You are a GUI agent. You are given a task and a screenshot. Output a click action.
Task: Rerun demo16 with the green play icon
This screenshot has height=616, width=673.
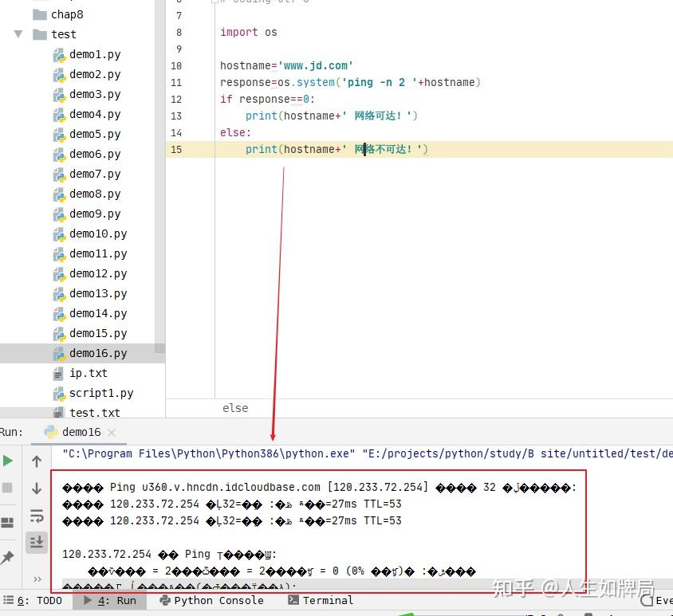(x=8, y=461)
